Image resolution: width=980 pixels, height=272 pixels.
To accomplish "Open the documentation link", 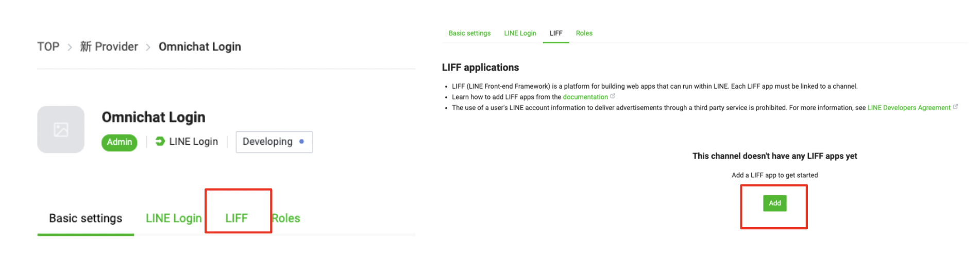I will (x=585, y=97).
